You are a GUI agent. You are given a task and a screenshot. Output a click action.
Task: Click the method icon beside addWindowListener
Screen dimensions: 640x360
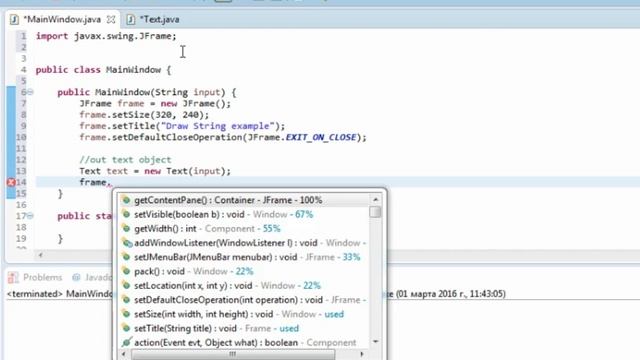pos(127,243)
